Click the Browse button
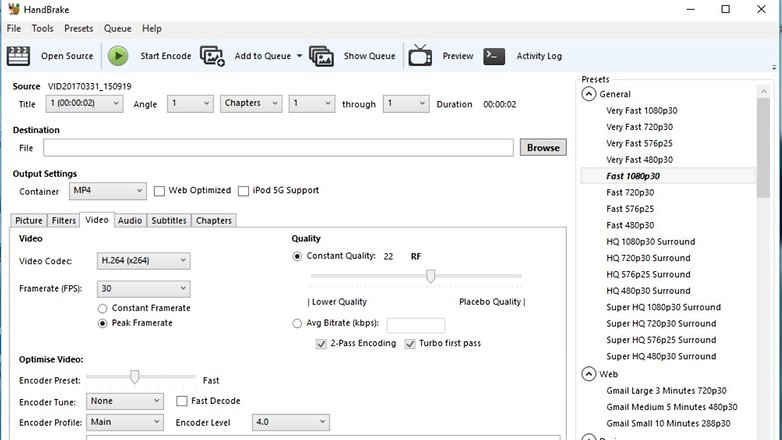Image resolution: width=782 pixels, height=440 pixels. pyautogui.click(x=543, y=148)
